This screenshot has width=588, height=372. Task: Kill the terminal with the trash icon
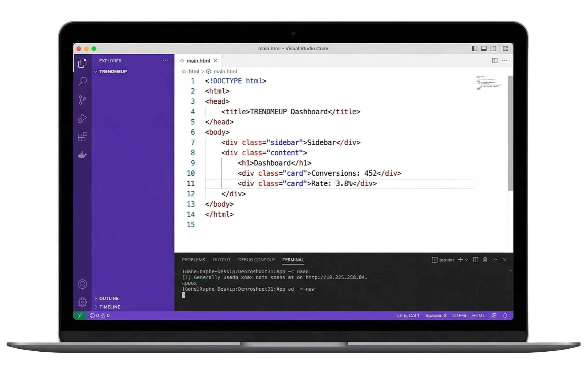pyautogui.click(x=485, y=260)
